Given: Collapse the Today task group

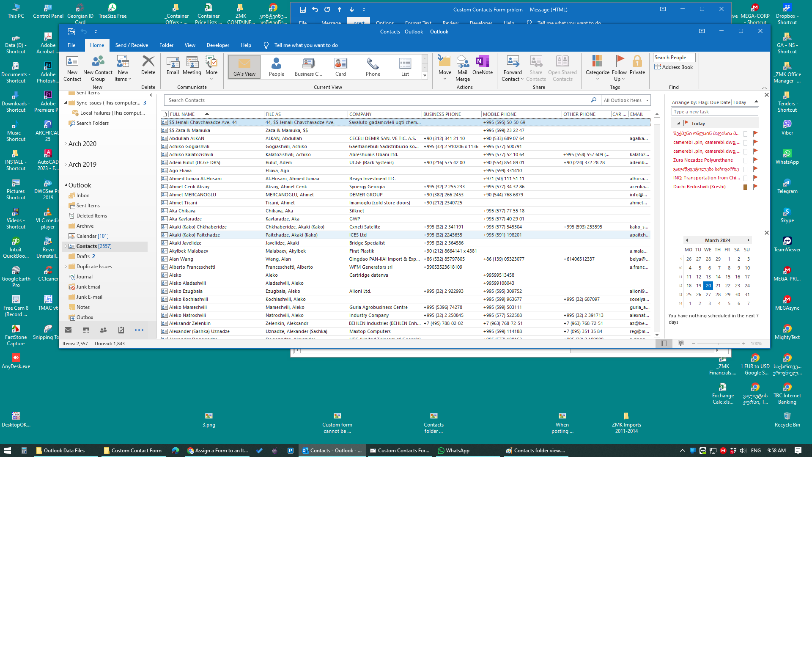Looking at the screenshot, I should point(678,124).
